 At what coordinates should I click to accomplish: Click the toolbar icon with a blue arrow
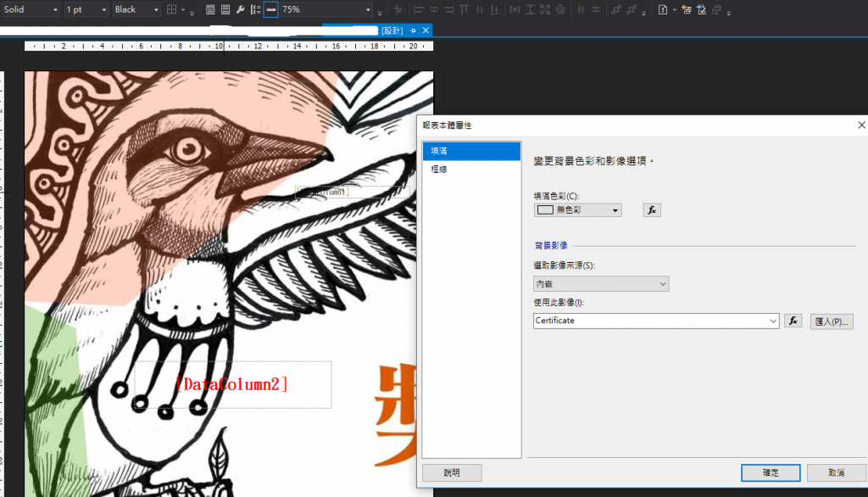701,9
